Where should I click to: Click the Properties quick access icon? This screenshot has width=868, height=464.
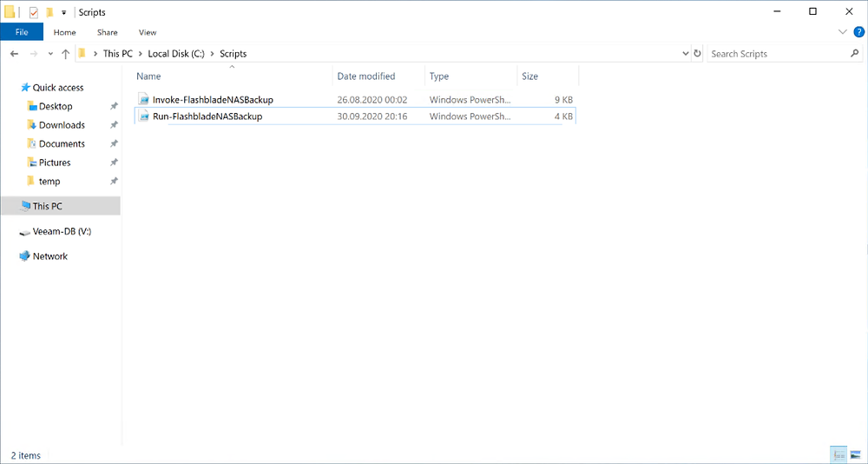[x=34, y=12]
